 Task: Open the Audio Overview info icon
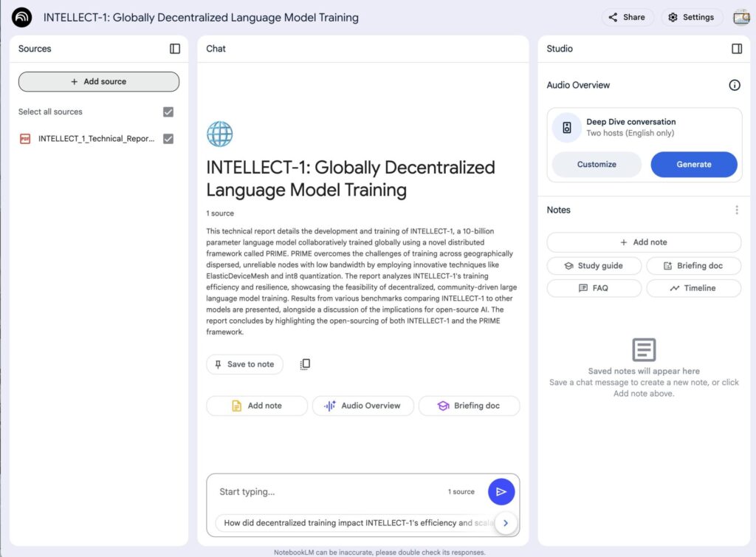click(734, 85)
